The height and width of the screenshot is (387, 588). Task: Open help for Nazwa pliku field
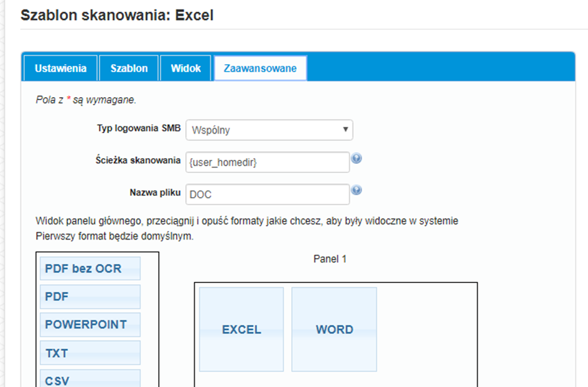(357, 190)
